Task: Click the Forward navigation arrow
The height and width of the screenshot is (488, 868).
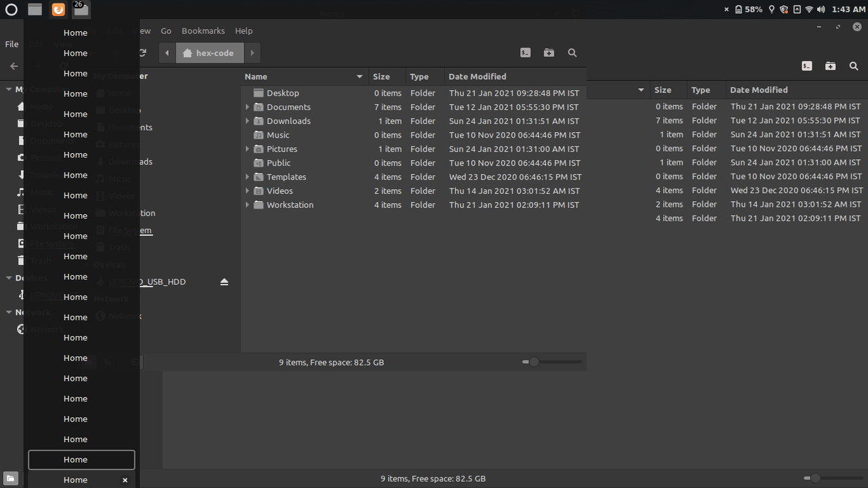Action: [252, 53]
